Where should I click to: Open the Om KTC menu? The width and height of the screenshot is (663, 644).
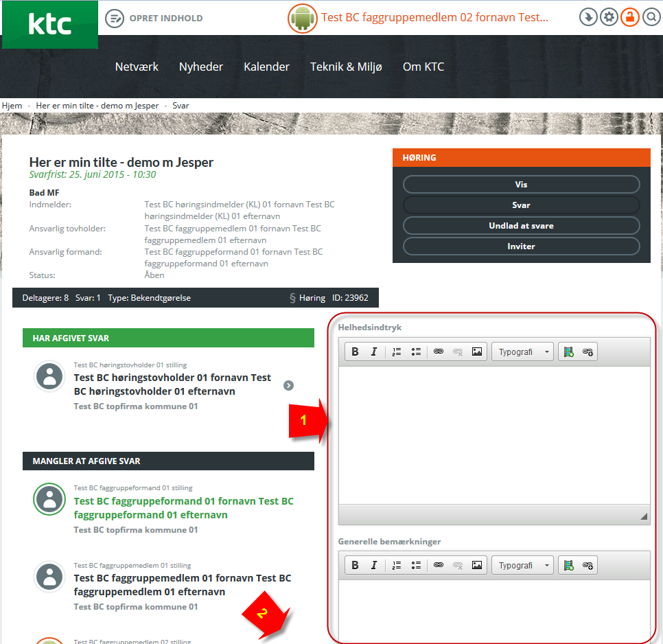tap(423, 67)
